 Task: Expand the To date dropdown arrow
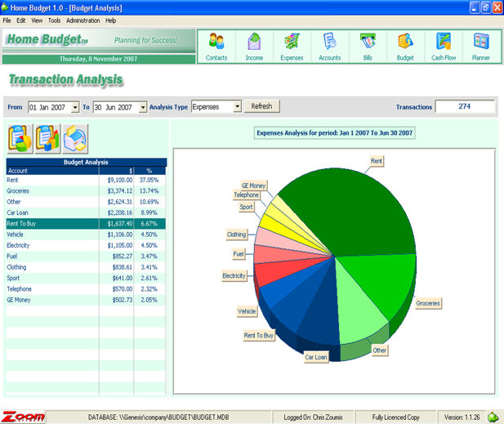(143, 107)
